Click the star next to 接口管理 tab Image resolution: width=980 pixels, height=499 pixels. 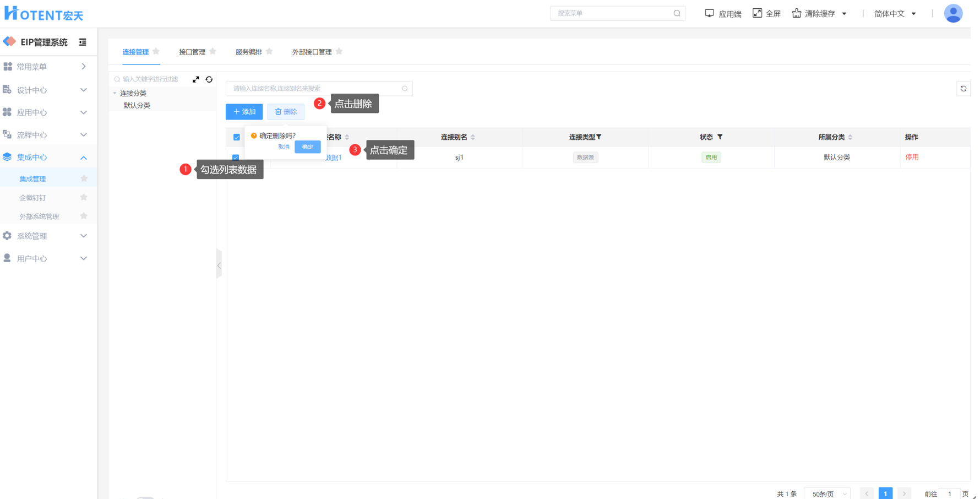point(213,51)
